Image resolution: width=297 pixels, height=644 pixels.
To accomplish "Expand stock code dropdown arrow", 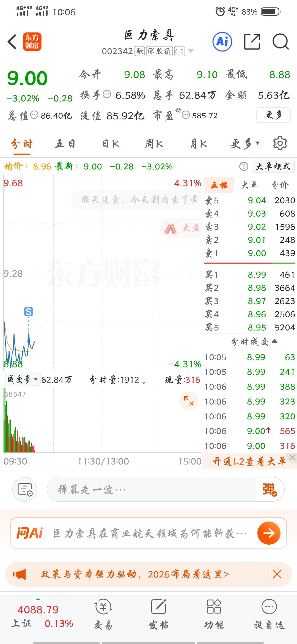I will [x=191, y=51].
